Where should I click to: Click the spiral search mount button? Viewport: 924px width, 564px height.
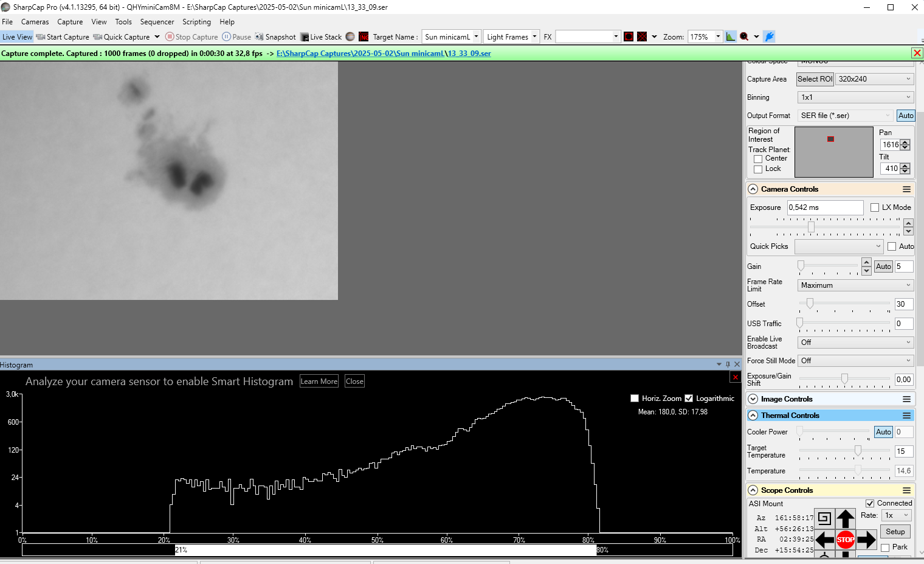tap(824, 518)
